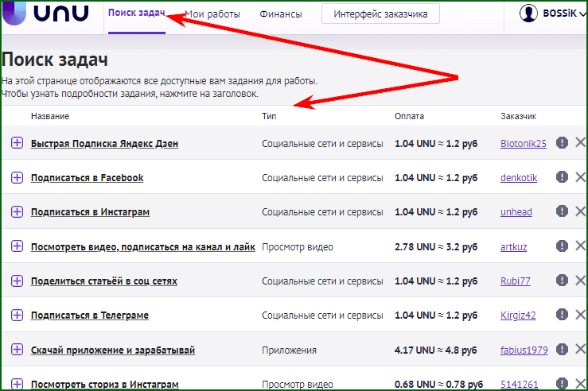Open customer profile Kirgiz42
This screenshot has width=588, height=391.
[x=518, y=316]
